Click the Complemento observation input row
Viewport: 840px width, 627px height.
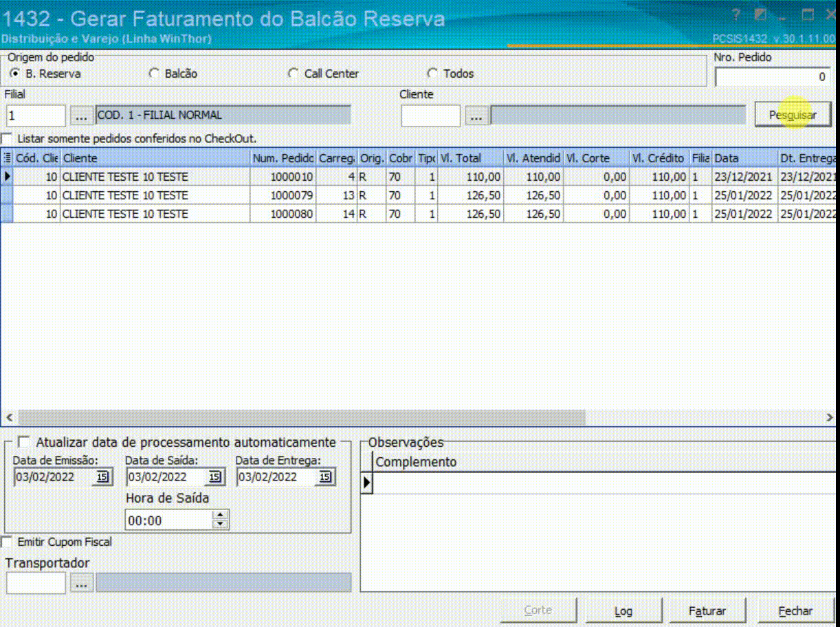605,483
